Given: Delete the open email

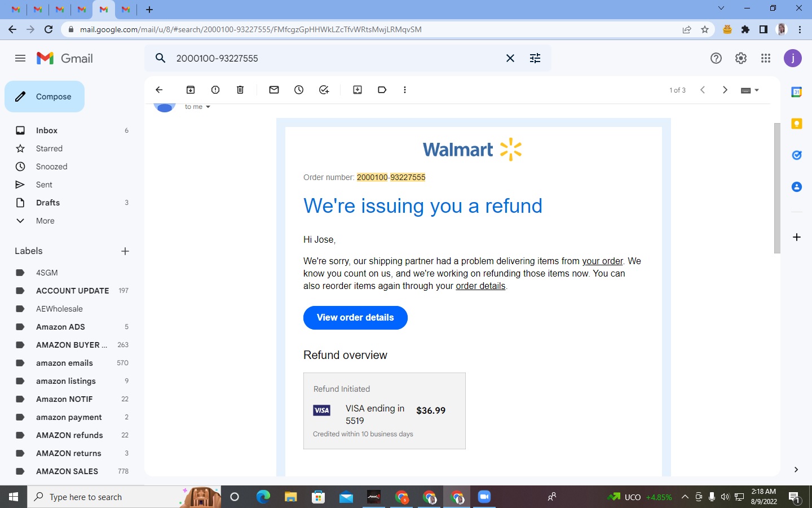Looking at the screenshot, I should [x=240, y=90].
